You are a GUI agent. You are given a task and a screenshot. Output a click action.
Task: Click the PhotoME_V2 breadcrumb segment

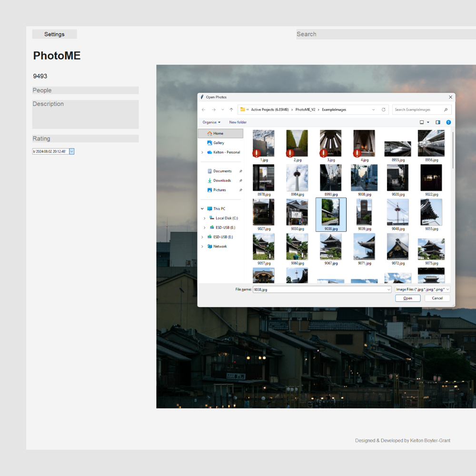coord(305,110)
